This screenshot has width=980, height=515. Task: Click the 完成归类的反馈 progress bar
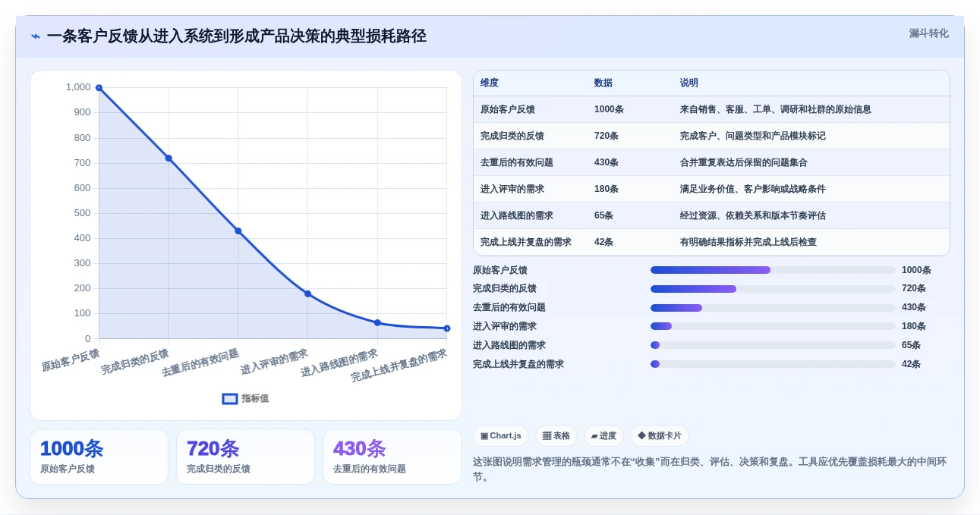773,289
